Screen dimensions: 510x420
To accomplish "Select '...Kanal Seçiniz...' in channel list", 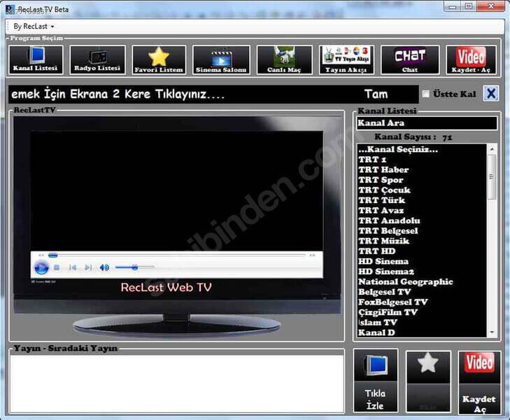I will coord(422,149).
